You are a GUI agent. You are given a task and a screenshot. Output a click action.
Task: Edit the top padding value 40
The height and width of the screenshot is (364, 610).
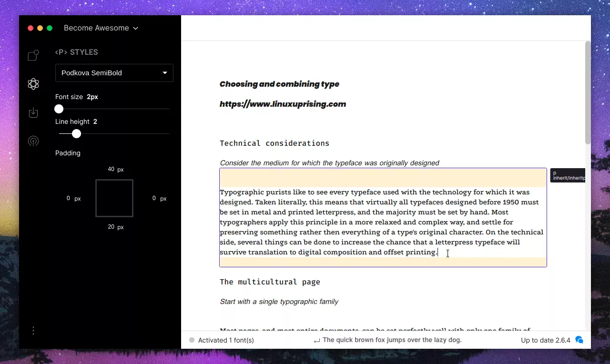click(111, 169)
